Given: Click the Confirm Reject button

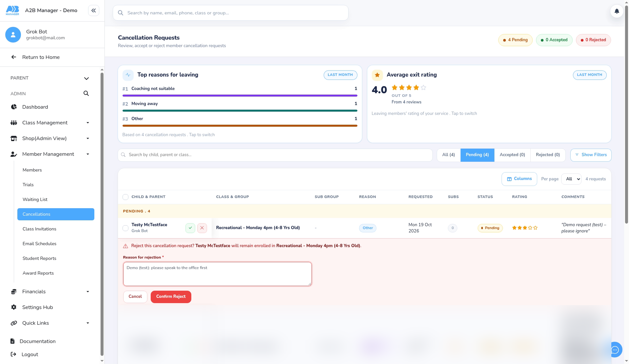Looking at the screenshot, I should pyautogui.click(x=171, y=297).
